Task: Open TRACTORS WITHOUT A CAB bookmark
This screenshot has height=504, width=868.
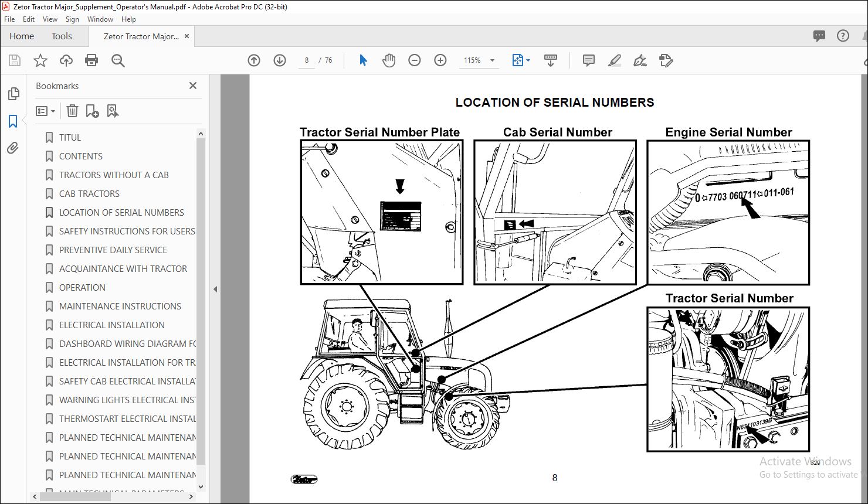Action: pyautogui.click(x=114, y=175)
